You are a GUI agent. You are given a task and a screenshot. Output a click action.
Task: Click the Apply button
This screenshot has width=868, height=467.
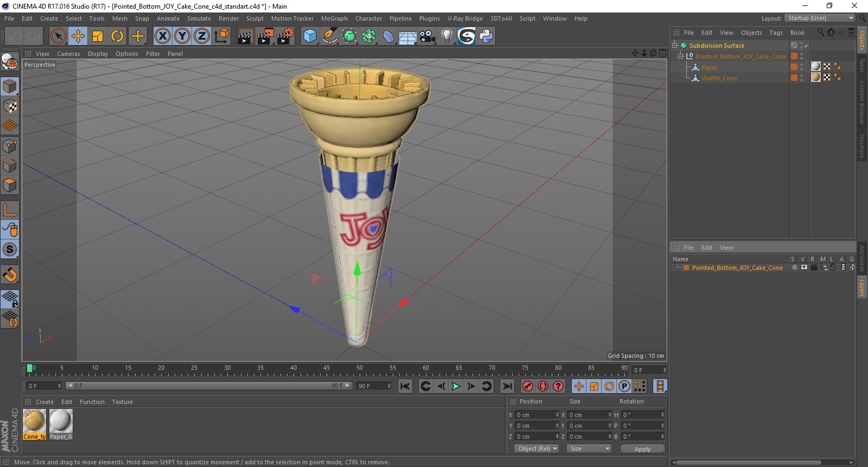[642, 449]
